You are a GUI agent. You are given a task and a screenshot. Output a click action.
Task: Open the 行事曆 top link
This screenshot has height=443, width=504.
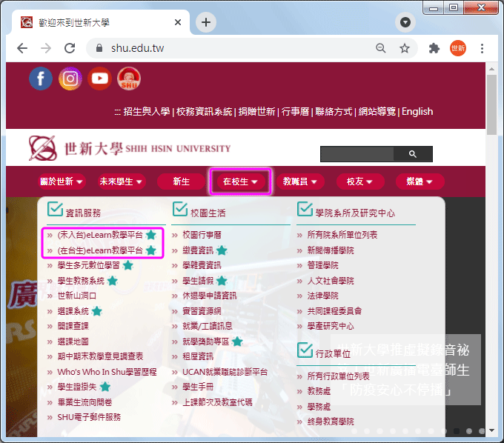(x=295, y=111)
